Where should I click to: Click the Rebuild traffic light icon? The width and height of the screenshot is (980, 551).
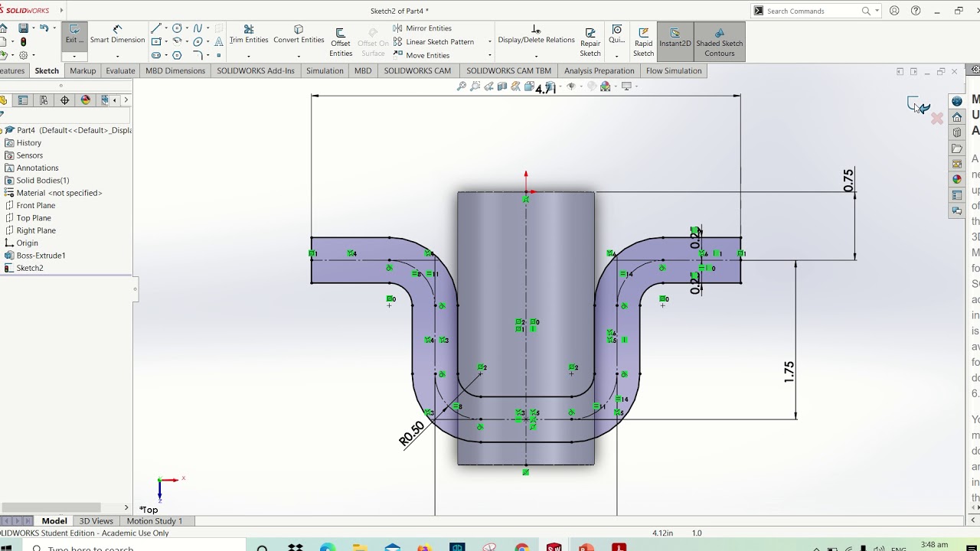tap(24, 41)
